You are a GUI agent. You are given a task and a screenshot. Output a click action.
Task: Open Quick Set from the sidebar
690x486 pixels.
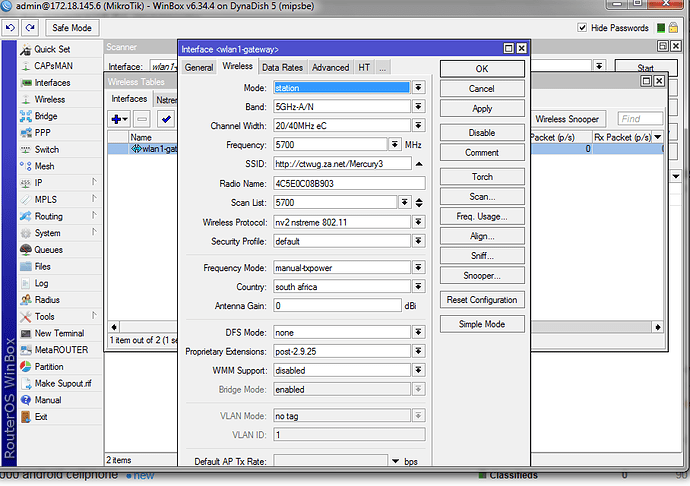pyautogui.click(x=52, y=49)
